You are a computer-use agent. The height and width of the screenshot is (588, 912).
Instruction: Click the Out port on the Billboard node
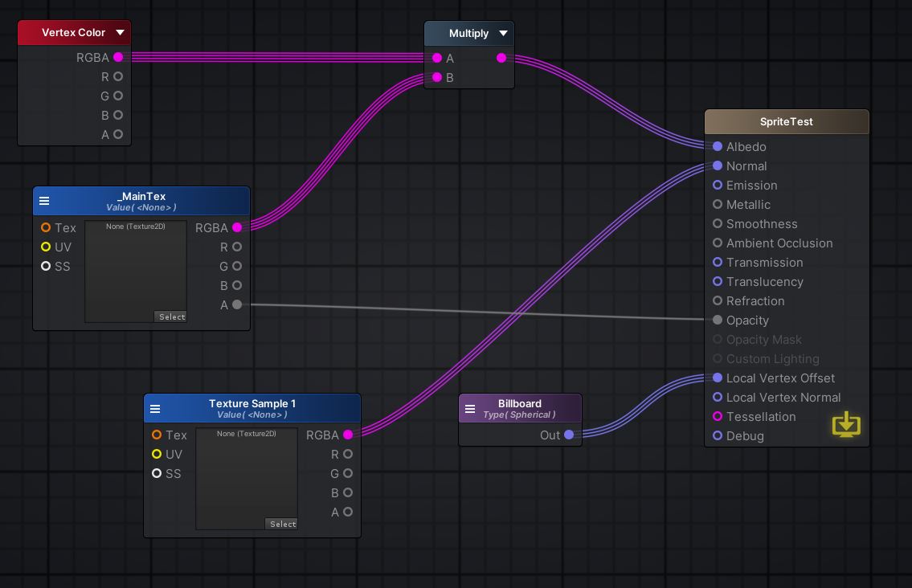570,435
